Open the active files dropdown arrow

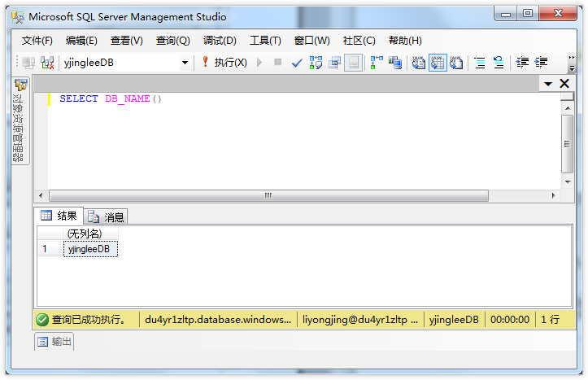[x=548, y=84]
